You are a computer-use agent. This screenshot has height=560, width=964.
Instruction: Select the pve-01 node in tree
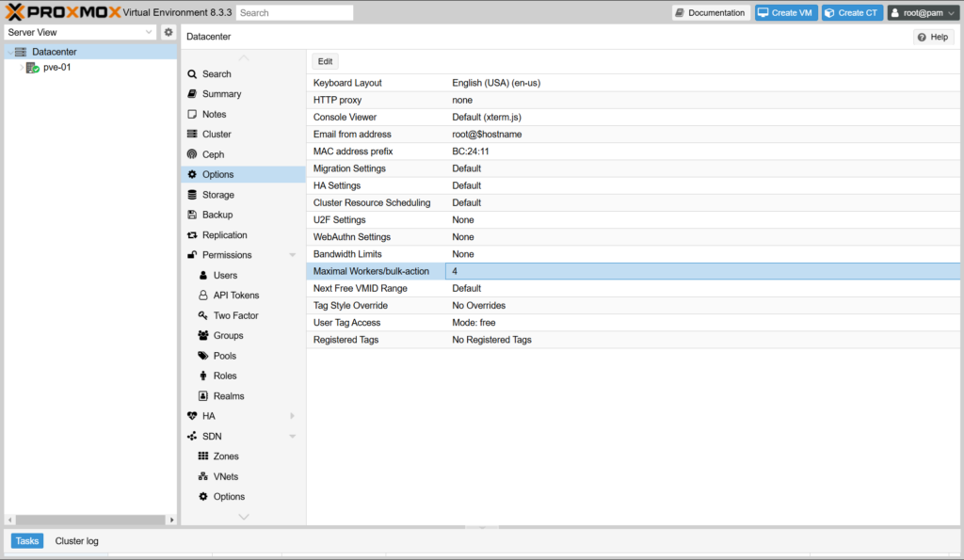[56, 68]
